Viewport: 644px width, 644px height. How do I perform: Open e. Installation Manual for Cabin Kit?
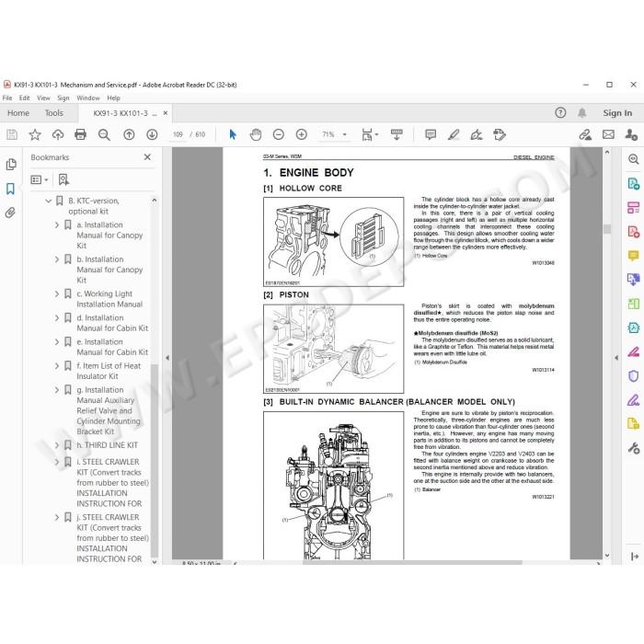pos(111,347)
